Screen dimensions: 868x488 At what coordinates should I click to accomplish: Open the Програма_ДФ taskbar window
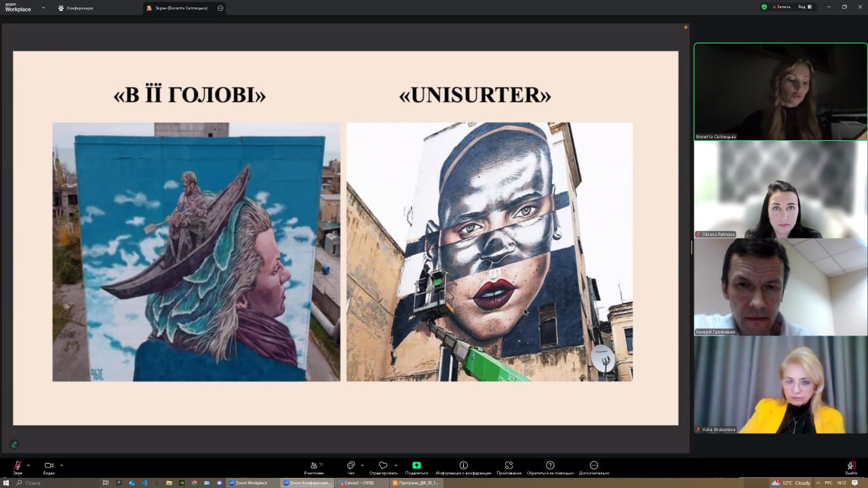[416, 483]
